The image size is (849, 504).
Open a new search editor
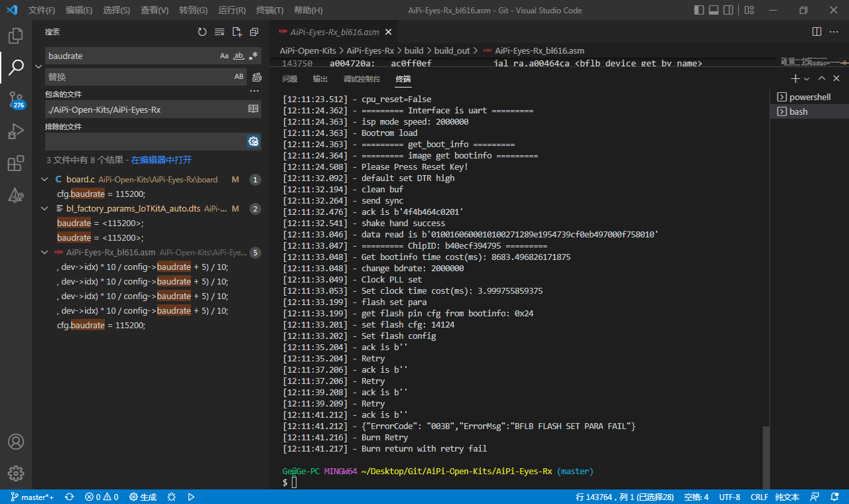237,32
